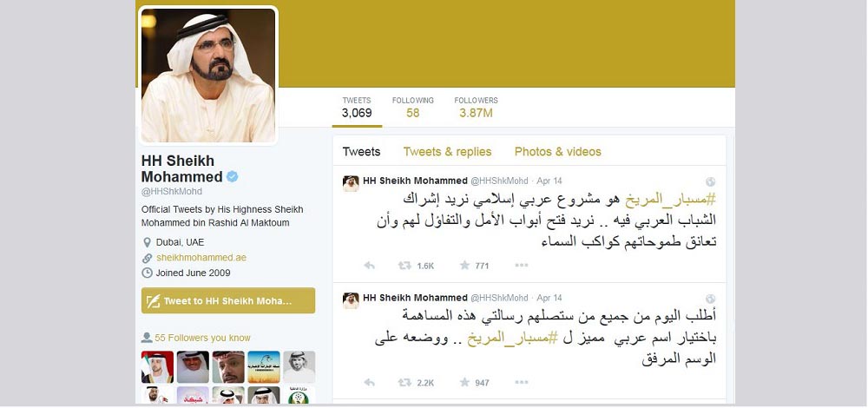Click the Mars probe hashtag in first tweet

click(x=671, y=200)
